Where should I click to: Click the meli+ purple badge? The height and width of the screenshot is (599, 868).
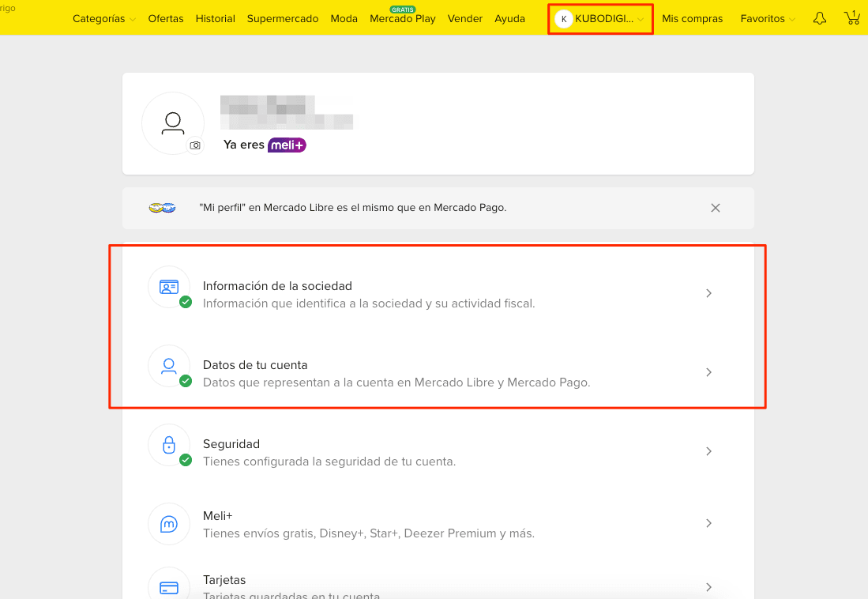[287, 145]
